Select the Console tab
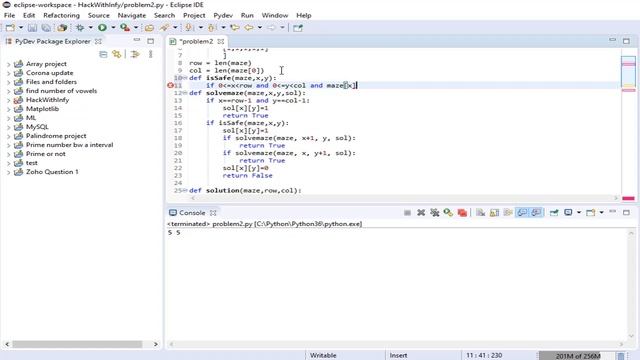The width and height of the screenshot is (640, 360). [x=192, y=213]
